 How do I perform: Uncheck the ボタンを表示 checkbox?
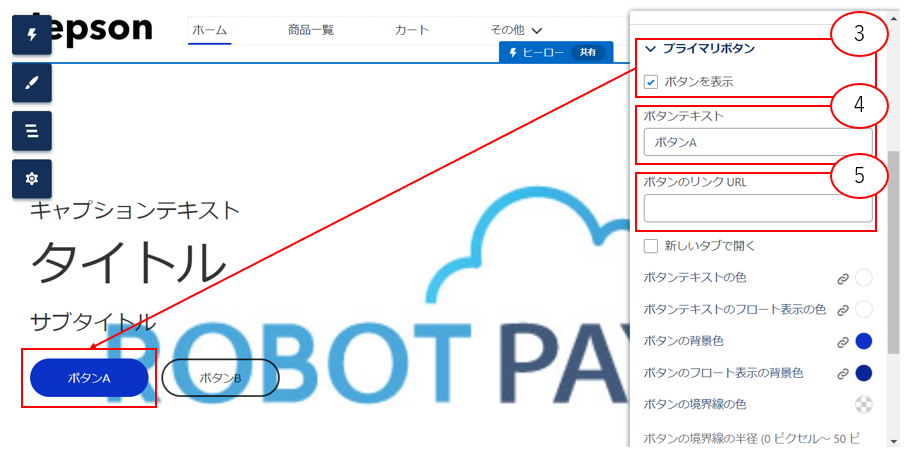pos(651,81)
